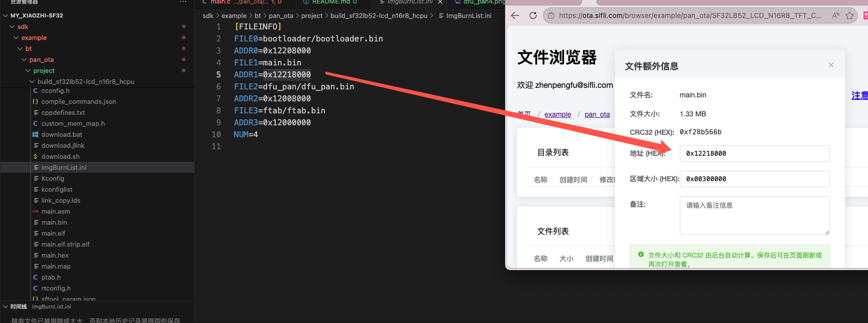The height and width of the screenshot is (323, 868).
Task: Click the 区域大小 (HEX) input field
Action: (754, 179)
